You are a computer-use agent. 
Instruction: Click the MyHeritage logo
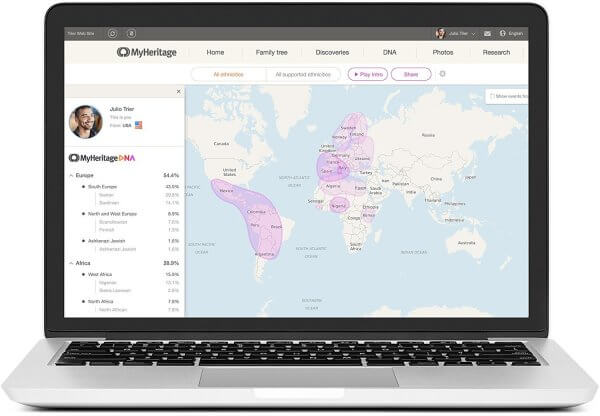tap(147, 52)
